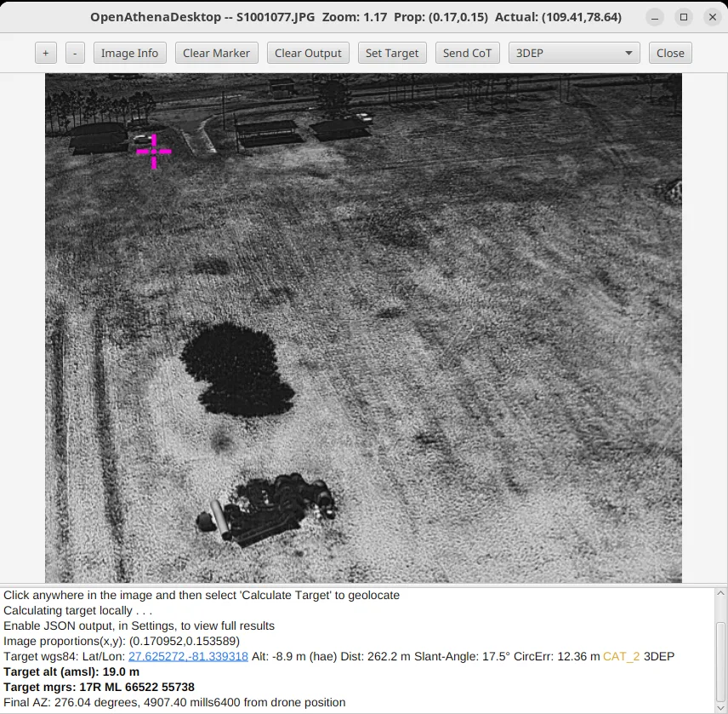
Task: Expand the 3DEP elevation source dropdown
Action: 574,53
